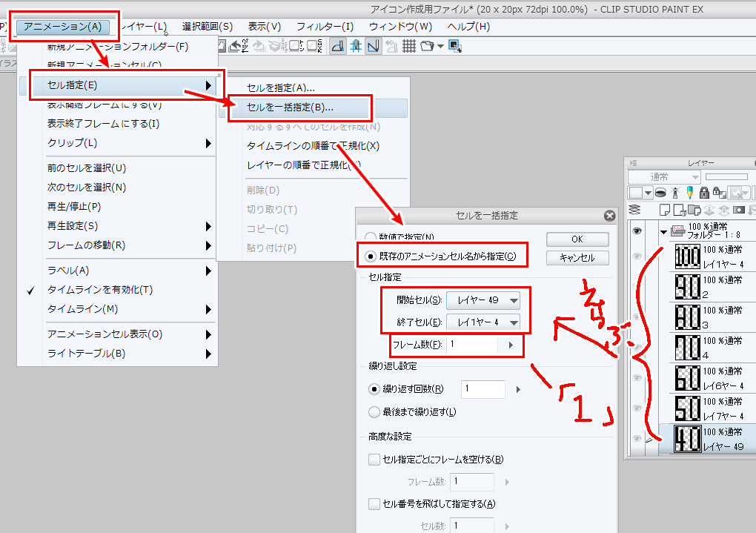This screenshot has width=756, height=533.
Task: Open ヘルプ(H) menu
Action: point(468,27)
